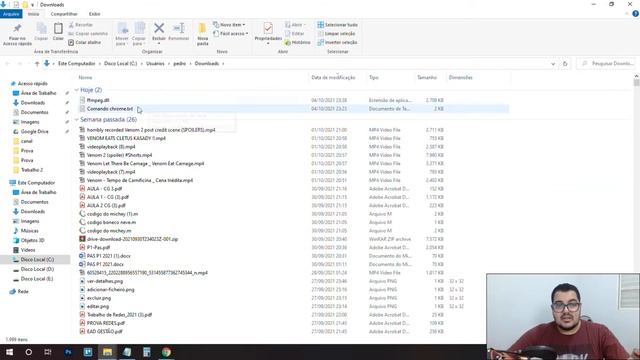This screenshot has height=360, width=640.
Task: Sort by the Nome column header
Action: tap(85, 78)
